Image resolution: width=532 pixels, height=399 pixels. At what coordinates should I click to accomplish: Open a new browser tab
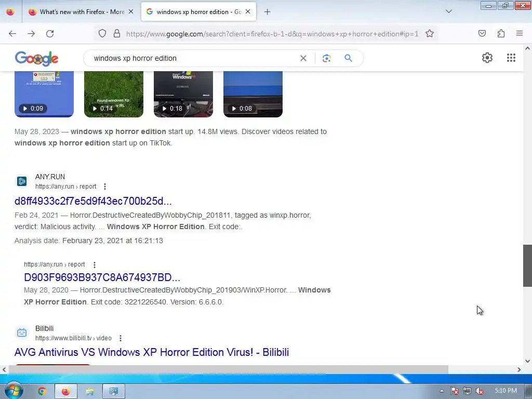pyautogui.click(x=268, y=12)
